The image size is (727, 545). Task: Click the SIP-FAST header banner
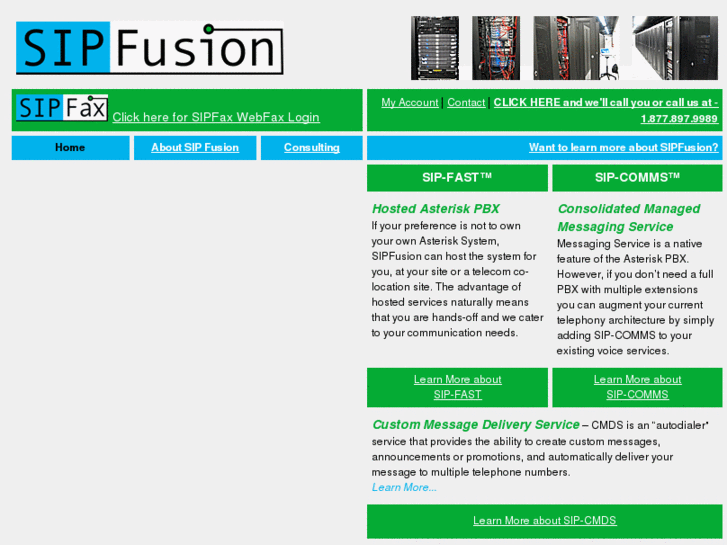click(x=457, y=178)
